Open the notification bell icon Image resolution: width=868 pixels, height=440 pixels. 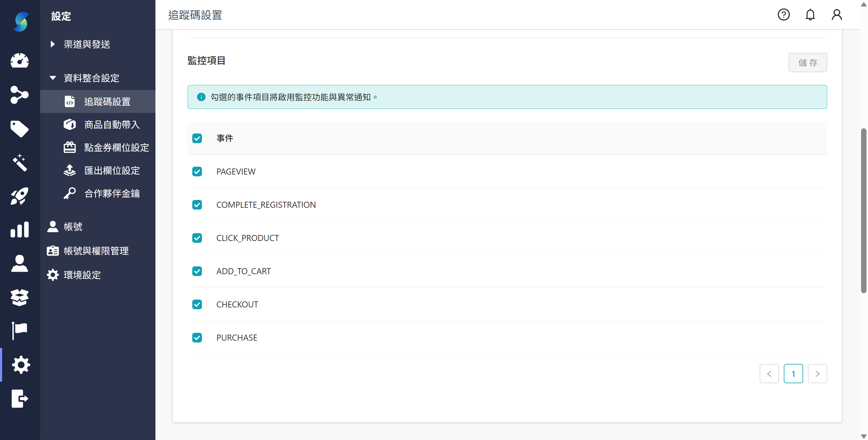[x=810, y=14]
